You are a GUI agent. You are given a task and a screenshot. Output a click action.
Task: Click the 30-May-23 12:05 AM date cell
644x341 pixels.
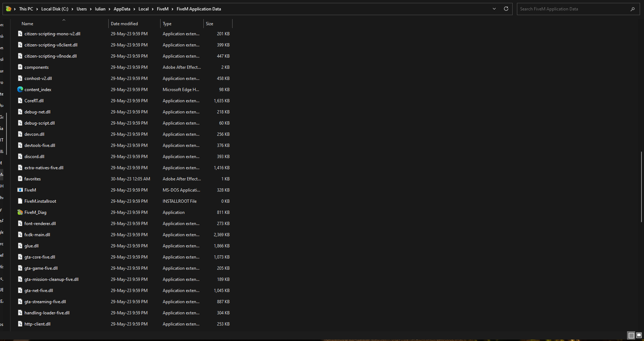click(130, 179)
